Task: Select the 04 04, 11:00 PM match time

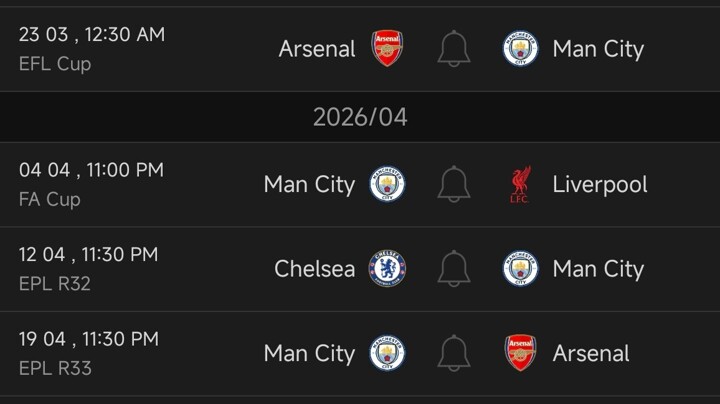Action: point(91,170)
